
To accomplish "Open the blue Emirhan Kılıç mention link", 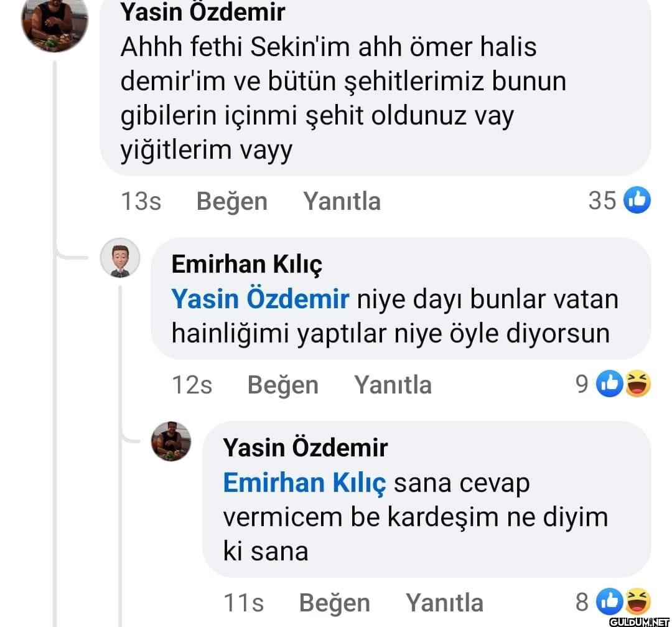I will [304, 483].
